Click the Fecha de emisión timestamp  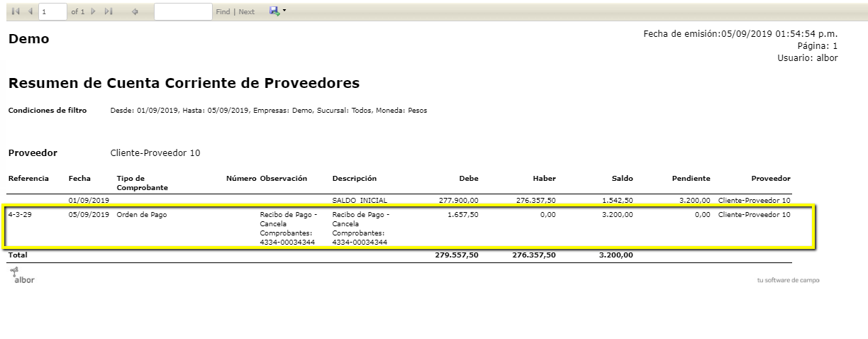point(740,33)
